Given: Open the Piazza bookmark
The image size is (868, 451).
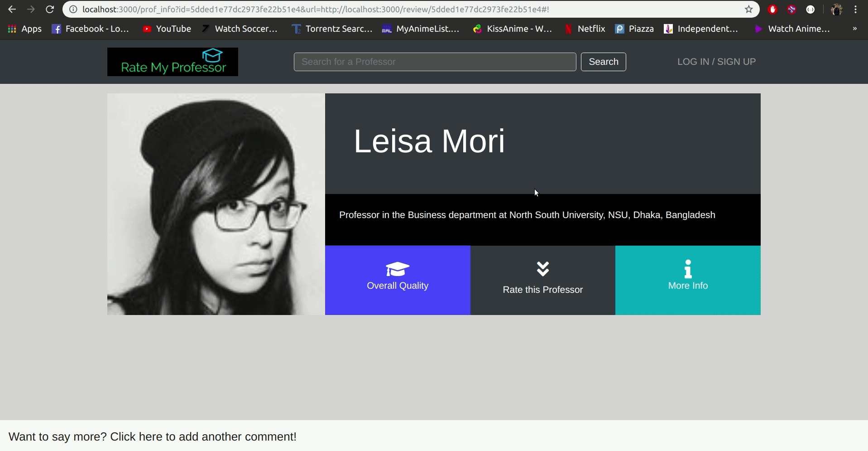Looking at the screenshot, I should pos(634,29).
